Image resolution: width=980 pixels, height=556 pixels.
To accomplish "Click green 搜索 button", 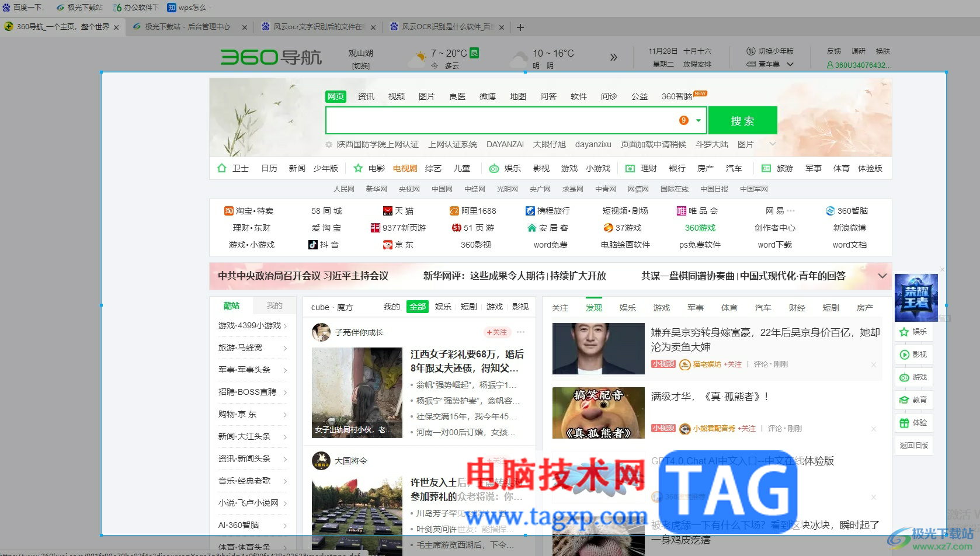I will click(742, 120).
